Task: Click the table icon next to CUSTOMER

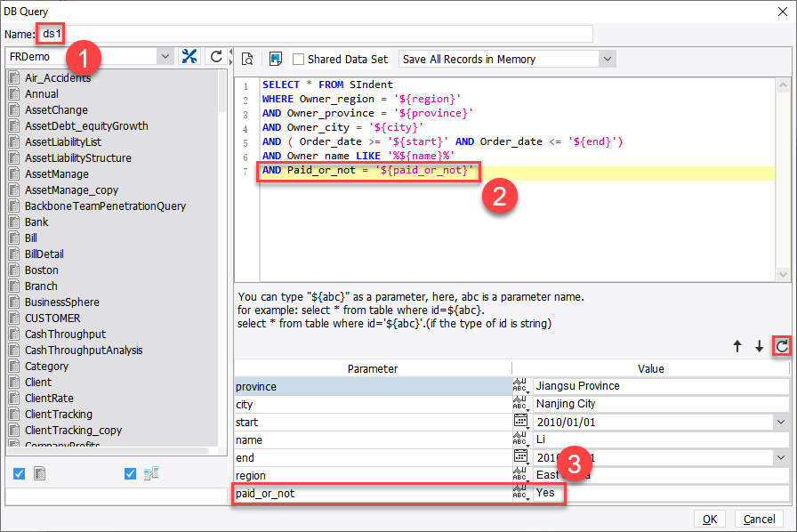Action: click(x=14, y=318)
